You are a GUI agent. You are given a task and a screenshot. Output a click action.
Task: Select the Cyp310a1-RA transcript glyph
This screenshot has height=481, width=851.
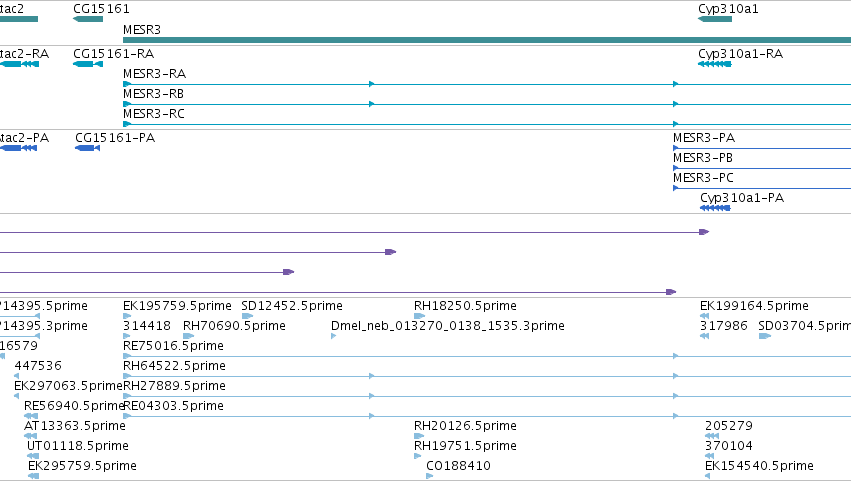click(x=715, y=64)
